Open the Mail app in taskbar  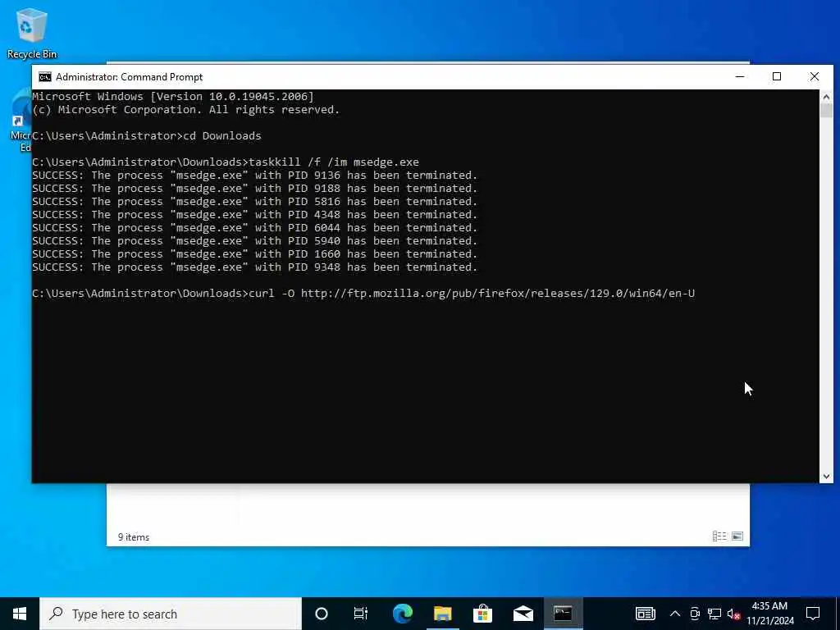coord(523,614)
